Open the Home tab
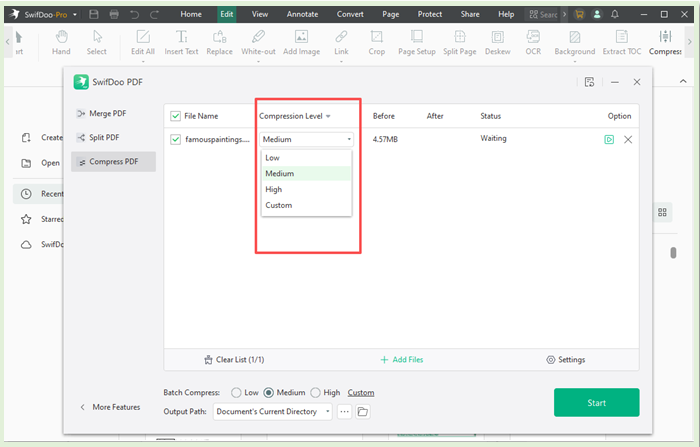This screenshot has height=447, width=700. point(191,14)
